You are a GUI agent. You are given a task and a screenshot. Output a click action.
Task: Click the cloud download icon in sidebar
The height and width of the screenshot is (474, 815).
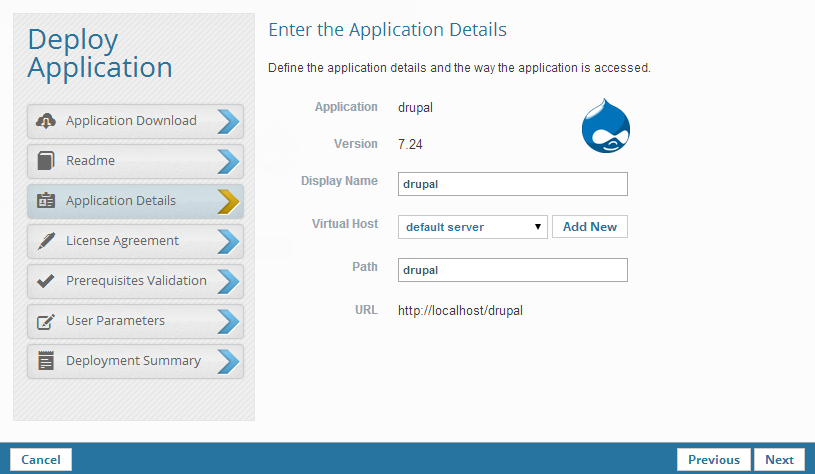[45, 121]
